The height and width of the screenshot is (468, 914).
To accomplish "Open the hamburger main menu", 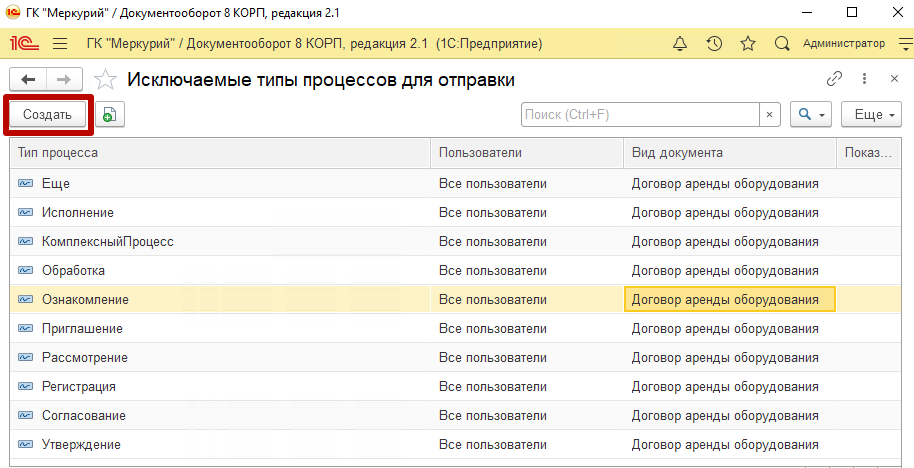I will pyautogui.click(x=60, y=44).
